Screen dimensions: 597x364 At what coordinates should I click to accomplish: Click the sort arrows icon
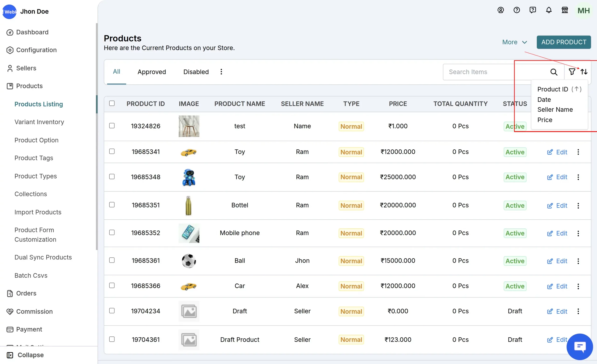pyautogui.click(x=584, y=72)
